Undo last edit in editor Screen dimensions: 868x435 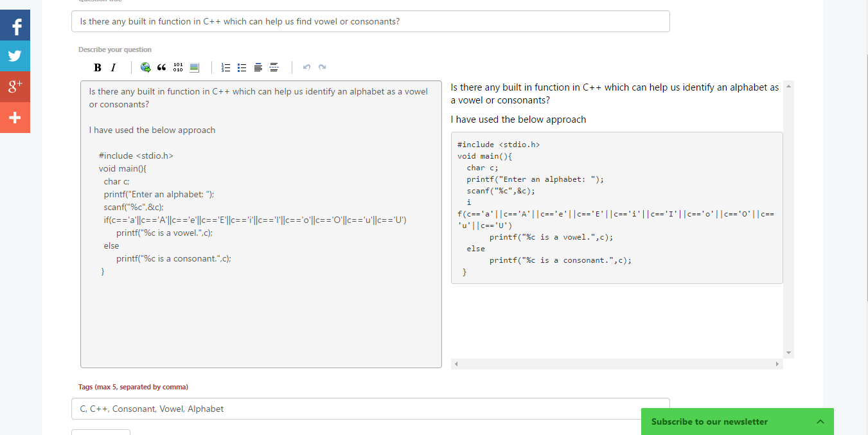point(306,67)
